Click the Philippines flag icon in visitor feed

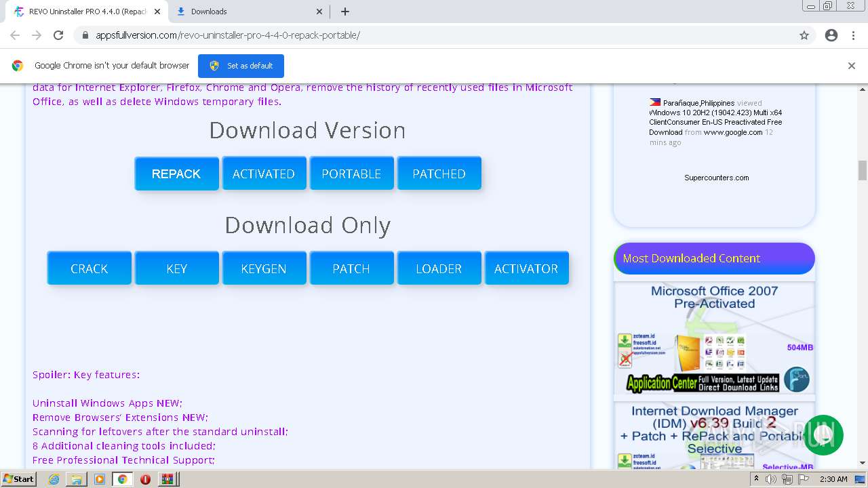tap(655, 102)
